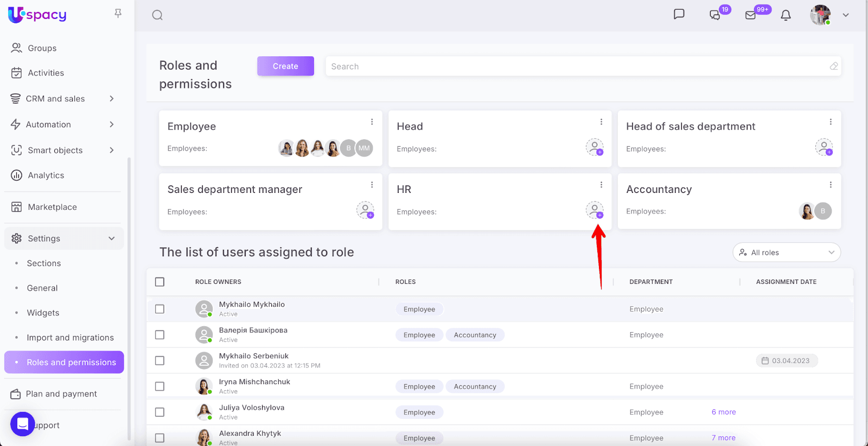Click the Create button
Image resolution: width=868 pixels, height=446 pixels.
click(x=285, y=66)
